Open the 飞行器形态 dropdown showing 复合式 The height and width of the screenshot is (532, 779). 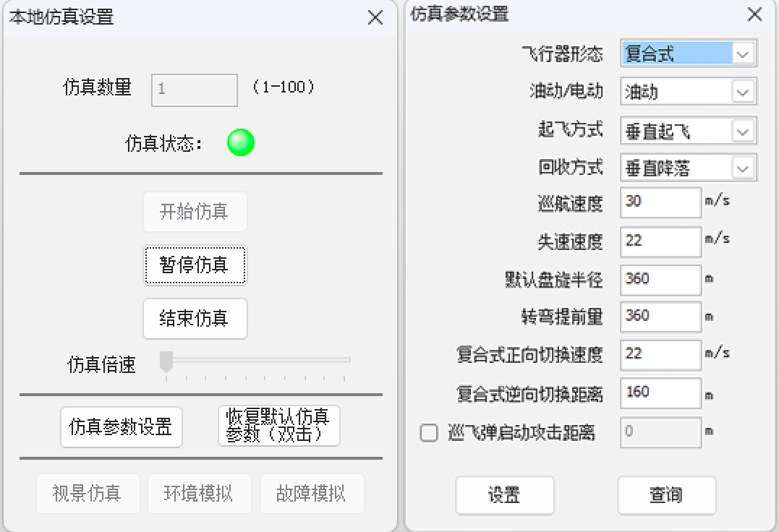[x=688, y=53]
